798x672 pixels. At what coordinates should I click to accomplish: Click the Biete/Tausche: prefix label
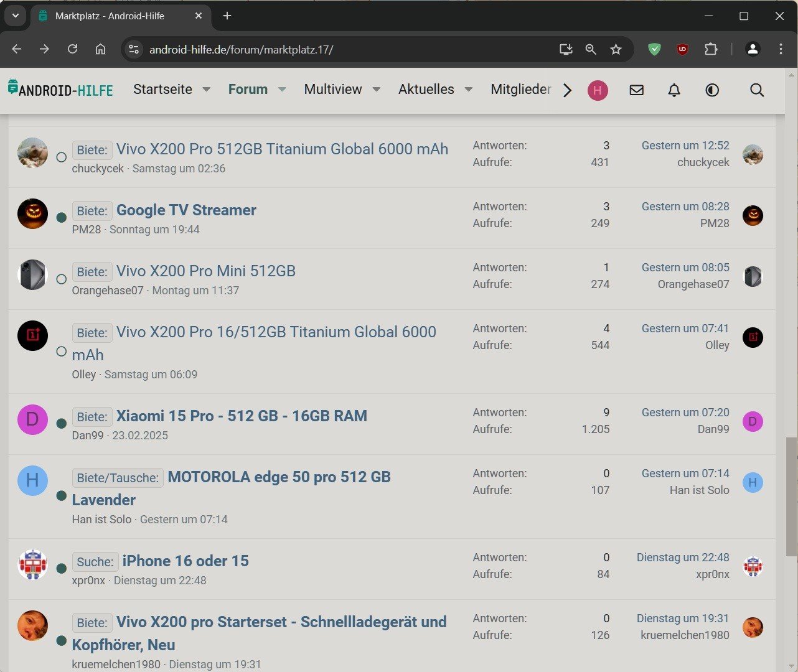tap(118, 478)
